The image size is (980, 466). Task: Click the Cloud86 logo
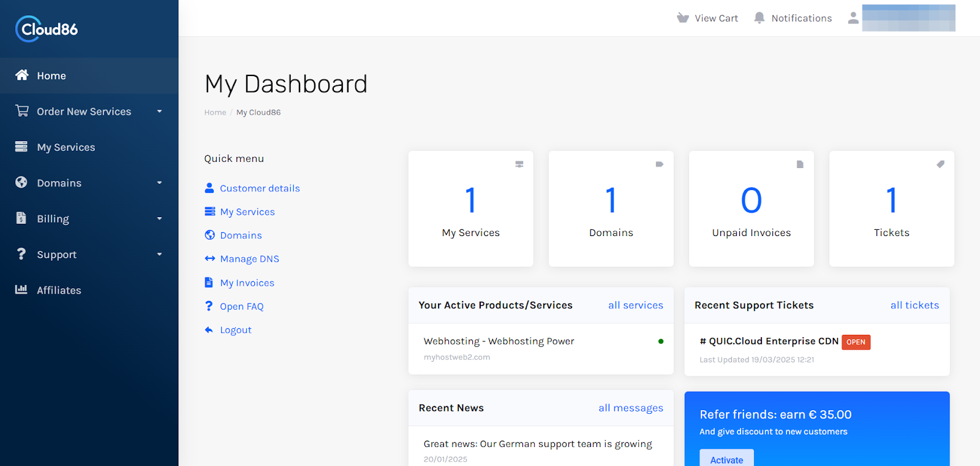[47, 29]
